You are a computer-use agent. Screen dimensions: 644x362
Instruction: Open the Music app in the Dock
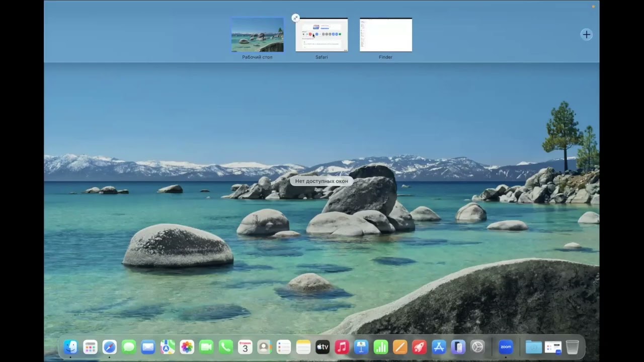[342, 347]
